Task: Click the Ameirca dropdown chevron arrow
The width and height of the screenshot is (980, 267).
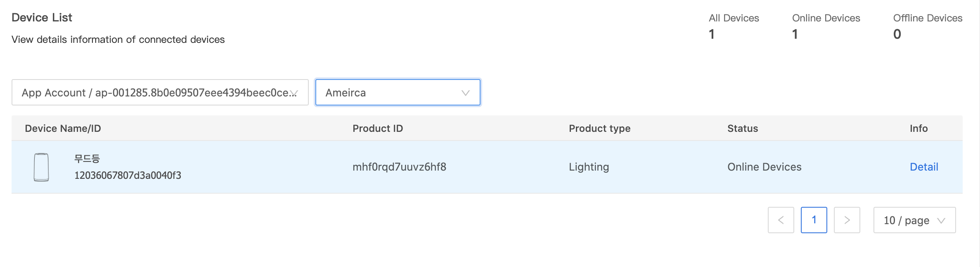Action: coord(466,93)
